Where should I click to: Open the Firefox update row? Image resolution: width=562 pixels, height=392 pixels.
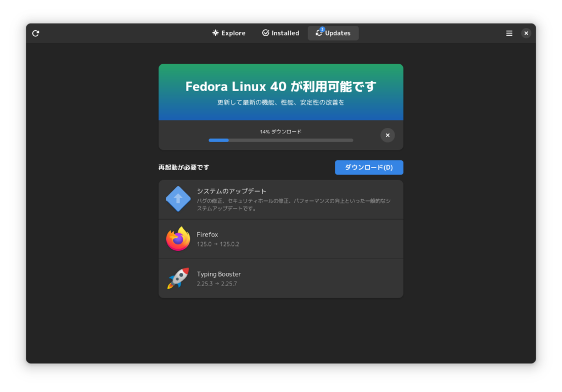point(280,239)
